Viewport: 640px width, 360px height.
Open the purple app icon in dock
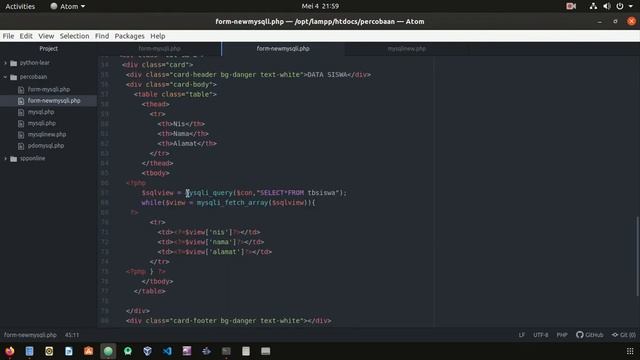[x=187, y=351]
